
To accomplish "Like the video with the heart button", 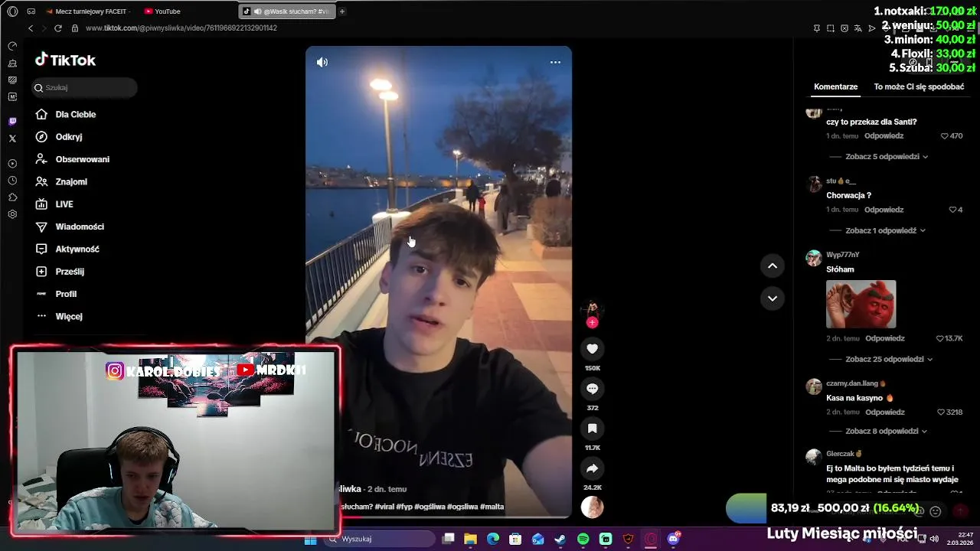I will click(592, 349).
